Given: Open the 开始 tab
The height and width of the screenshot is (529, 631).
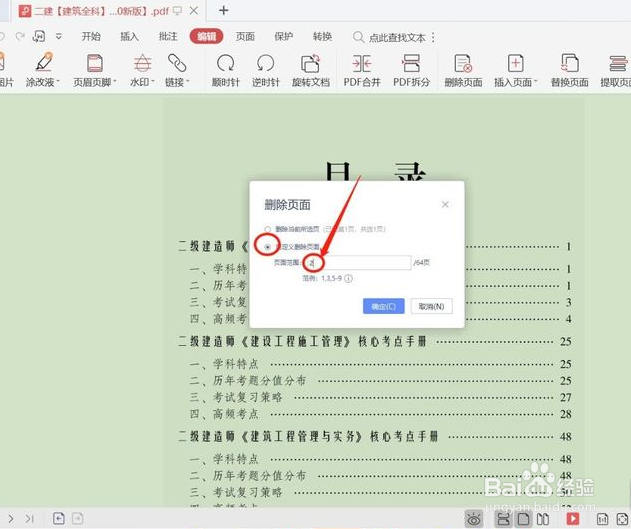Looking at the screenshot, I should pos(91,37).
